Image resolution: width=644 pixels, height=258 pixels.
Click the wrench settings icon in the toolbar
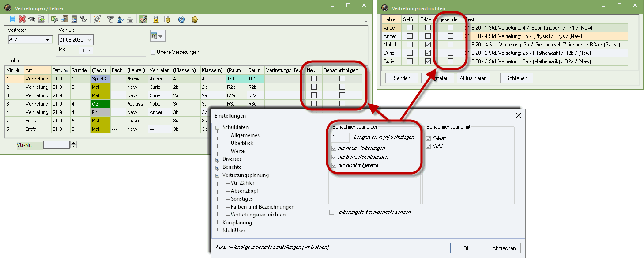pos(55,19)
